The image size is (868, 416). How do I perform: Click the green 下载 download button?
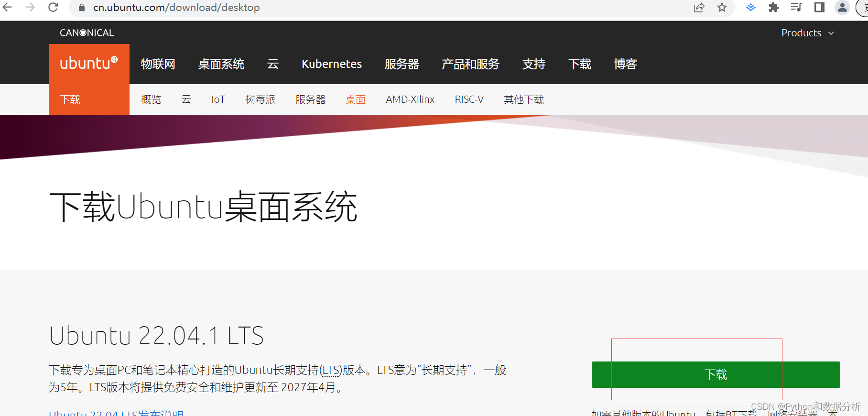click(x=716, y=374)
